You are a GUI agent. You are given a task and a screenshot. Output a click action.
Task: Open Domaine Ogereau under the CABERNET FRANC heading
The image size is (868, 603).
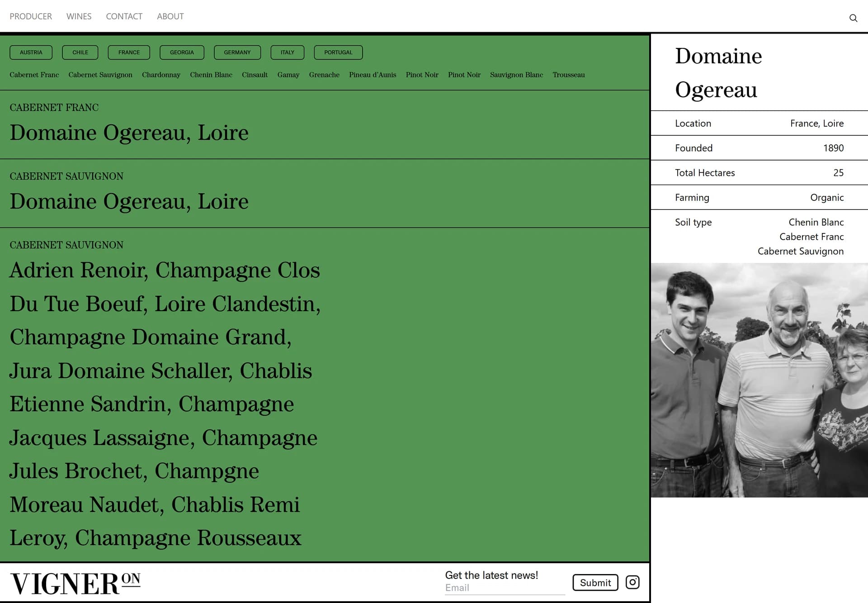click(x=129, y=133)
